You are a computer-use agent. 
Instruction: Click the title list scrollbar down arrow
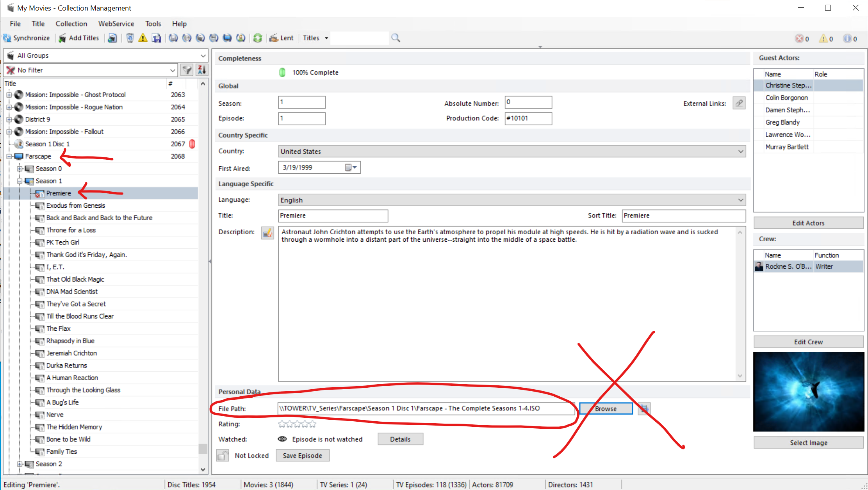[x=203, y=469]
